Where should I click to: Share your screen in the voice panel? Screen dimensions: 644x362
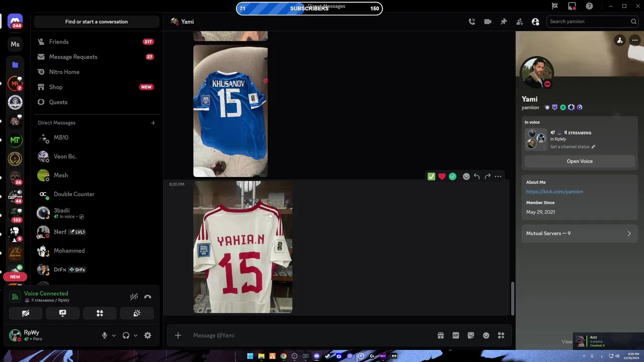tap(62, 313)
